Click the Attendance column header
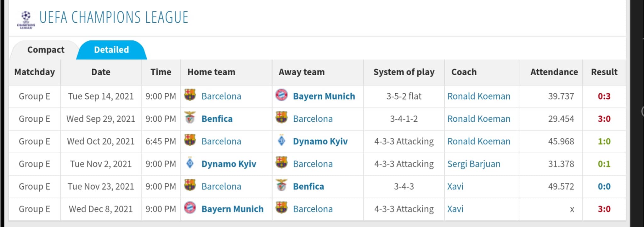 [554, 72]
